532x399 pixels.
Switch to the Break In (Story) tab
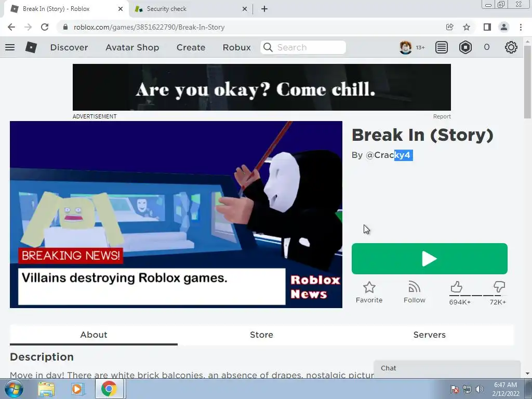pos(66,9)
